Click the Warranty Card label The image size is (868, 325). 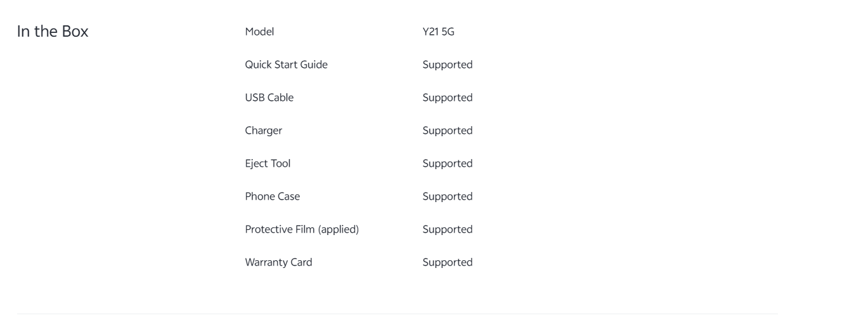point(278,262)
